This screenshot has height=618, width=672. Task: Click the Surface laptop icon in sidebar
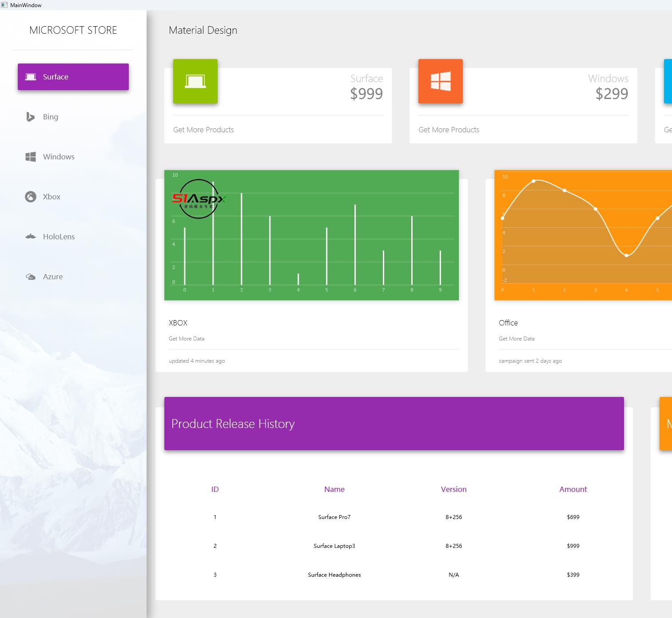point(30,77)
